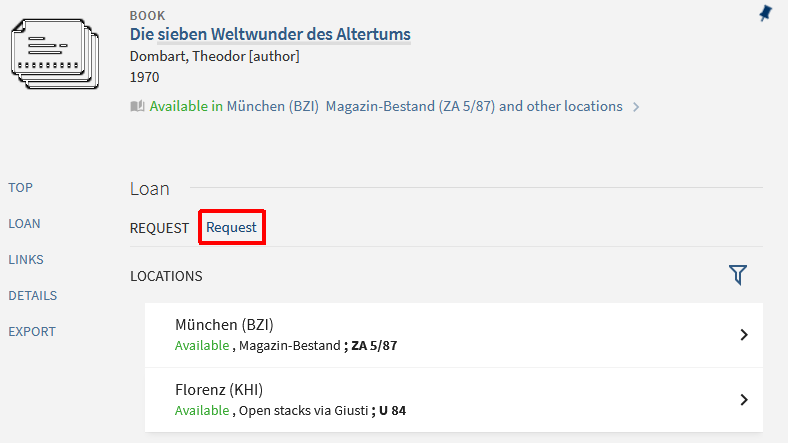Click the Request link
The height and width of the screenshot is (443, 788).
pos(231,228)
